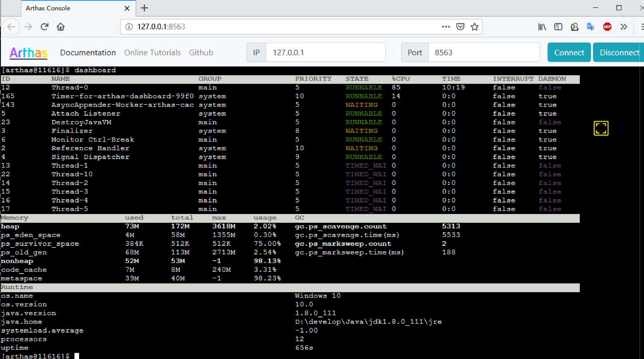
Task: Close the Arthas Console tab
Action: [127, 9]
